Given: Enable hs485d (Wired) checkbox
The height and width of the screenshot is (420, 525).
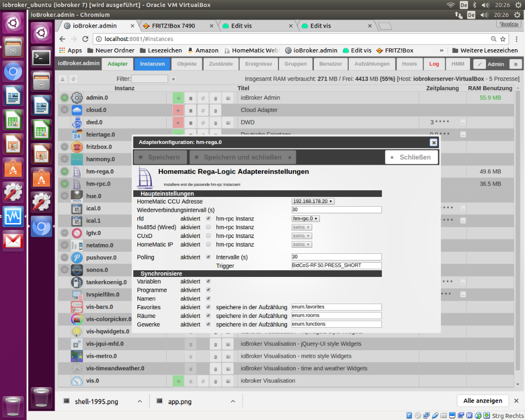Looking at the screenshot, I should tap(208, 227).
